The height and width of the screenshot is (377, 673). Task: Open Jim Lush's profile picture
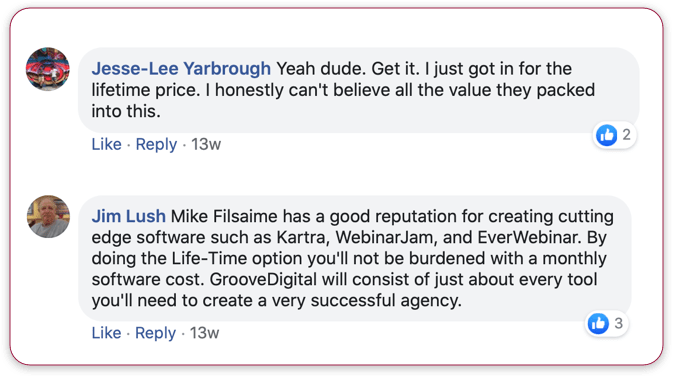tap(48, 217)
